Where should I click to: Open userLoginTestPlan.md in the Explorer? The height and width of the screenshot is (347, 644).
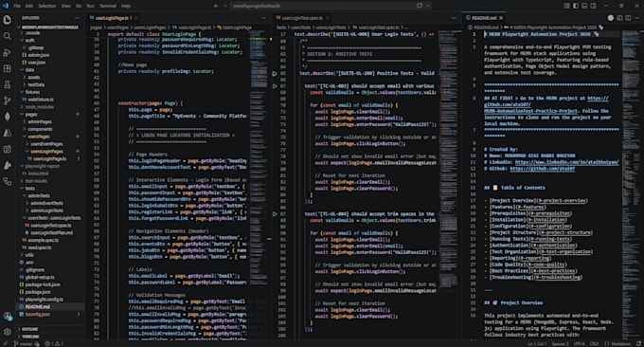51,232
